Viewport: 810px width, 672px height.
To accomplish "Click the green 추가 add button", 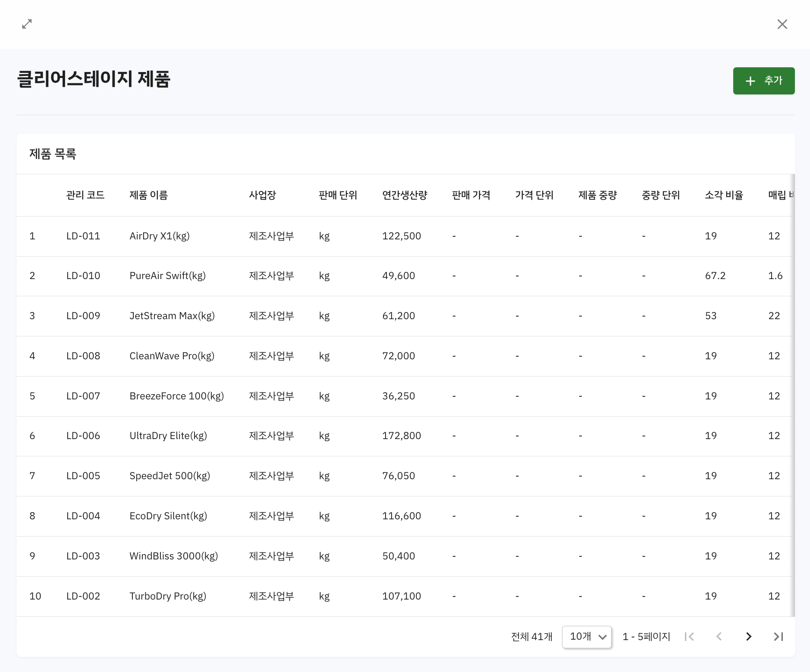I will [x=763, y=81].
